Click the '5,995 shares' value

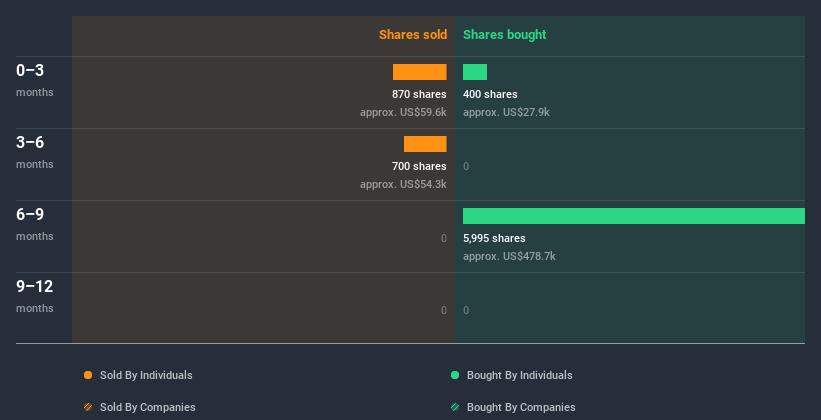494,238
